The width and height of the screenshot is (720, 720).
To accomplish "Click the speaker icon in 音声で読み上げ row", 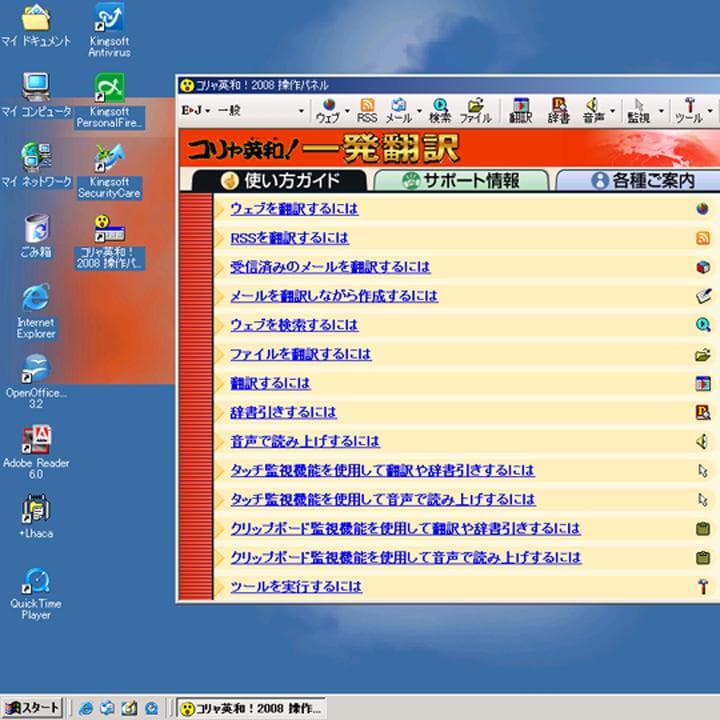I will (702, 441).
